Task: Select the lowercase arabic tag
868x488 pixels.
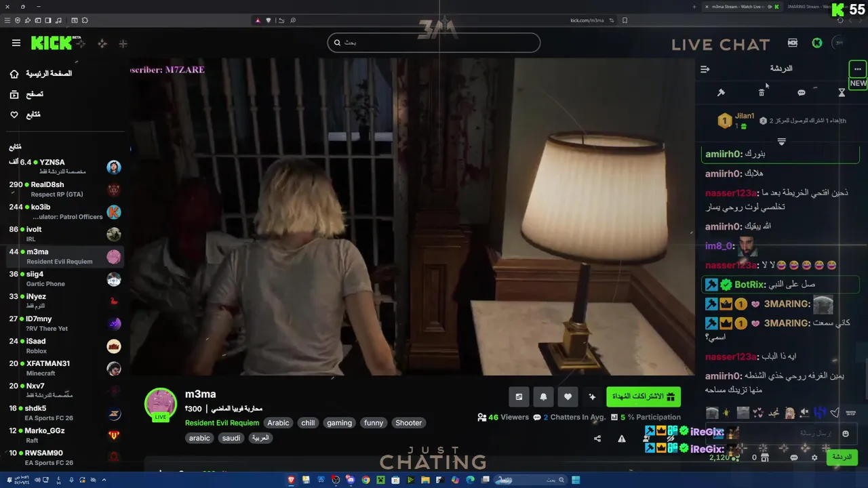Action: pyautogui.click(x=199, y=438)
